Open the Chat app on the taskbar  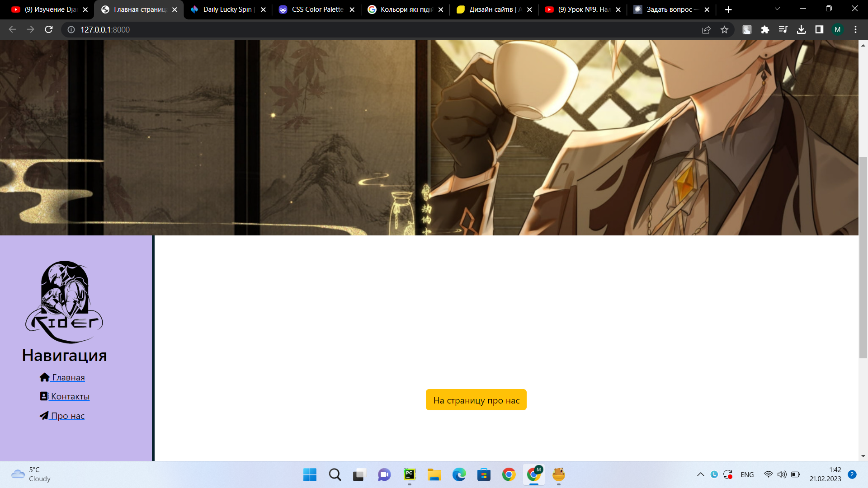point(384,474)
